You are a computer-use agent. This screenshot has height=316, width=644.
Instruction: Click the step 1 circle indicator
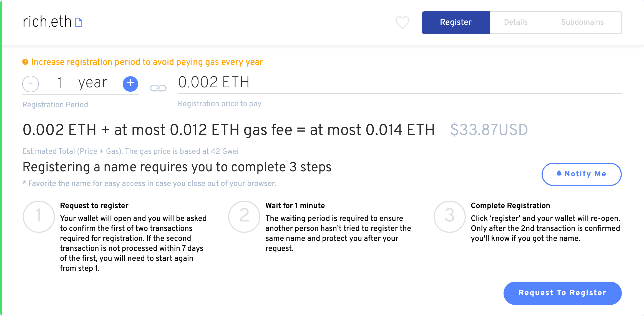(x=39, y=216)
